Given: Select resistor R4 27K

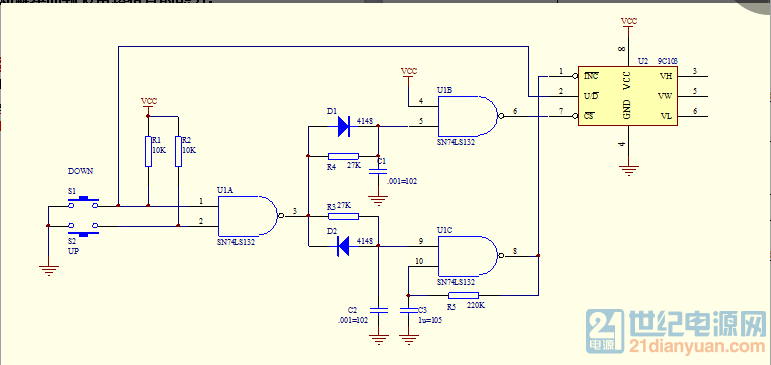Looking at the screenshot, I should (343, 156).
